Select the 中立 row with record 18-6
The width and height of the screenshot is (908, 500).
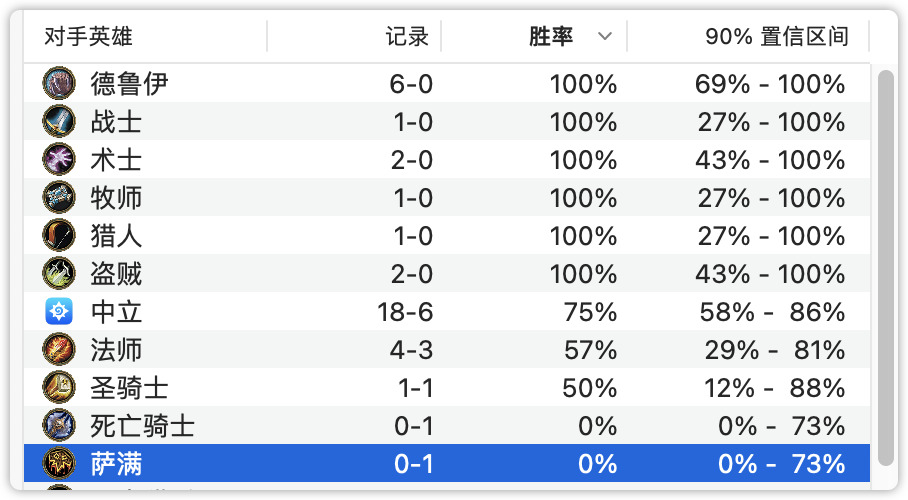446,312
